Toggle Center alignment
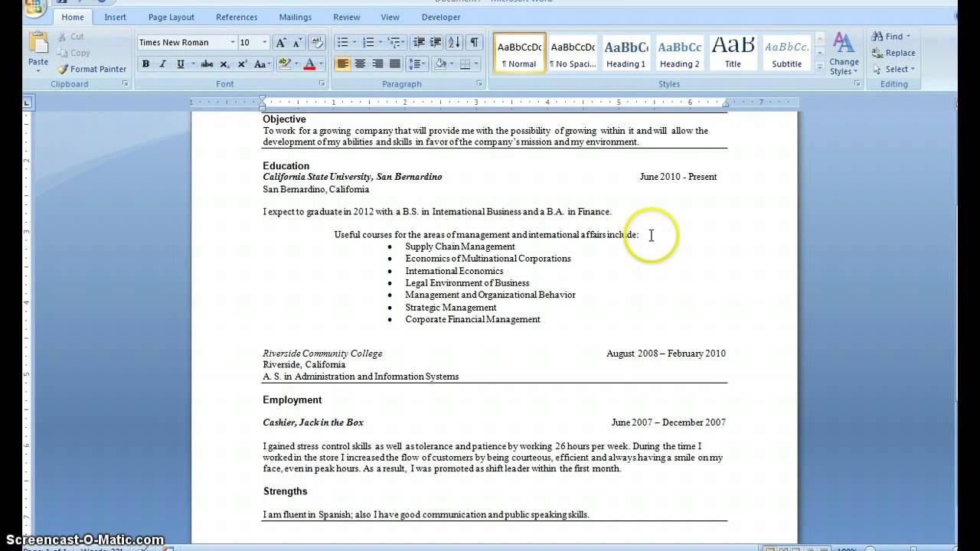Image resolution: width=980 pixels, height=551 pixels. point(360,64)
